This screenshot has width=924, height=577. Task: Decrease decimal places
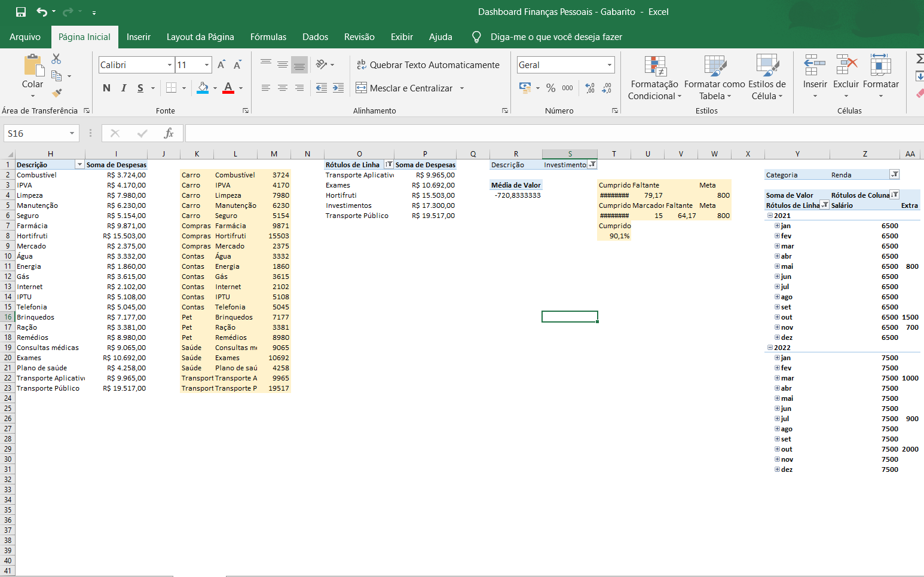click(x=607, y=88)
